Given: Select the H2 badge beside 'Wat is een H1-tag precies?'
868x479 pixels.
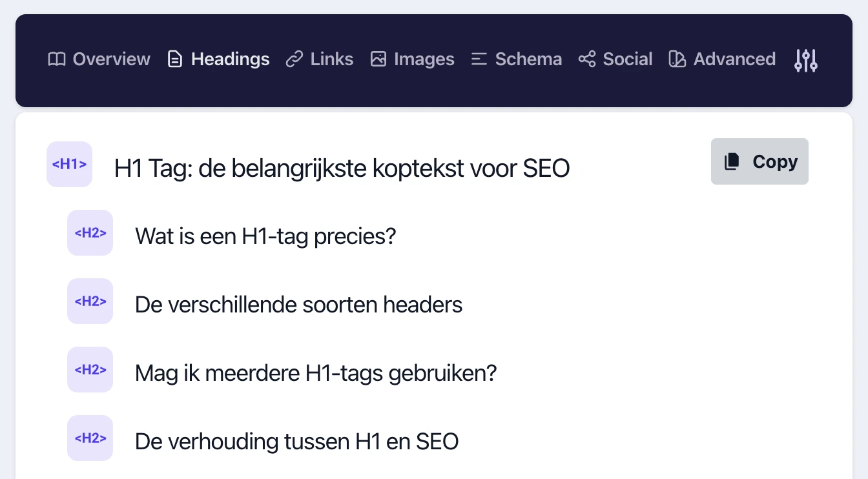Looking at the screenshot, I should click(x=90, y=232).
